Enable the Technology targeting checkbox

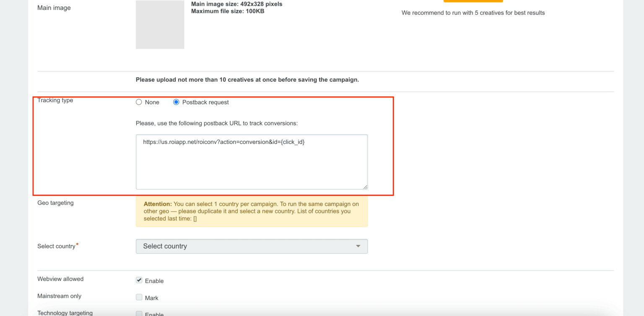139,313
